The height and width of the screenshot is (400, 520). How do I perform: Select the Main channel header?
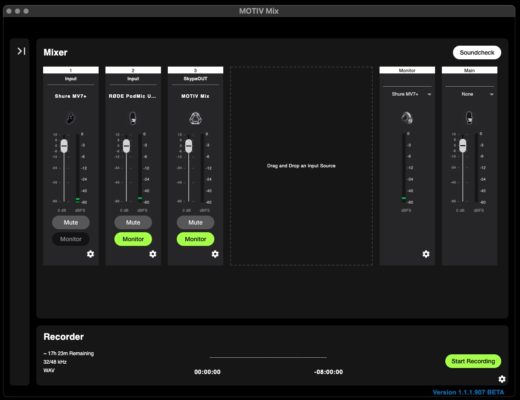(x=469, y=70)
